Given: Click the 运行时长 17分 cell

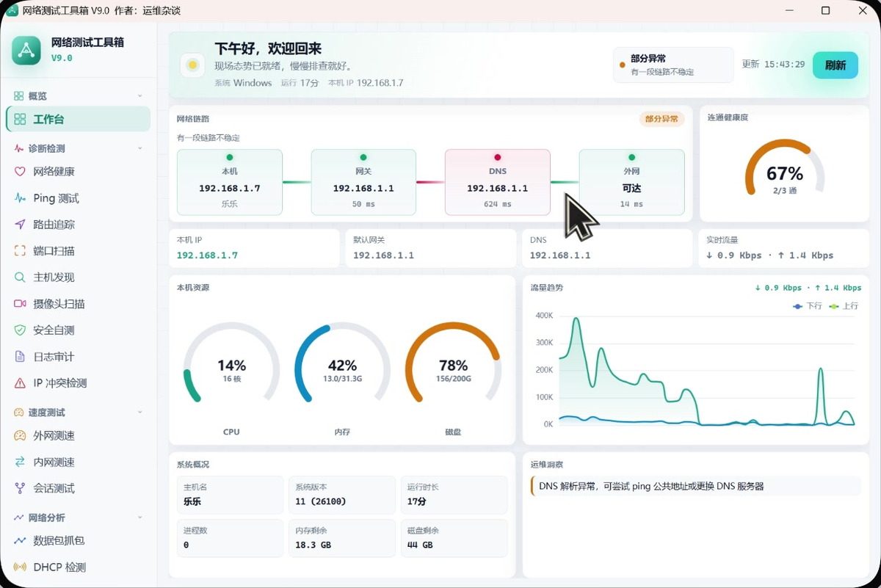Looking at the screenshot, I should tap(454, 496).
